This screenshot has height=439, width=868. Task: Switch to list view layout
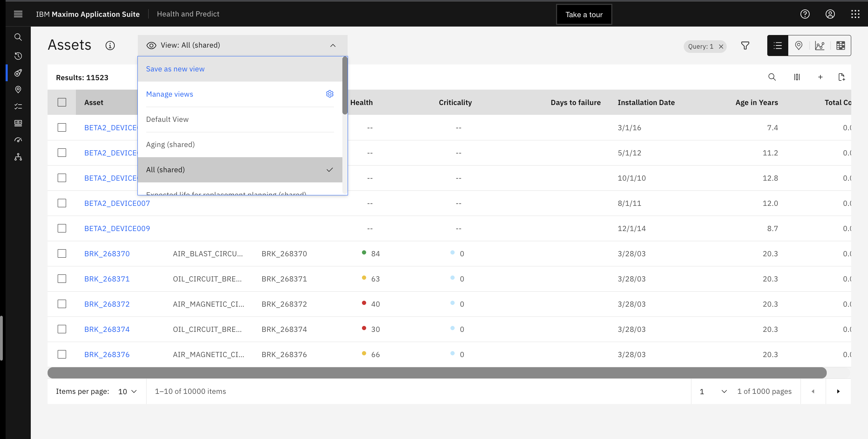tap(778, 46)
